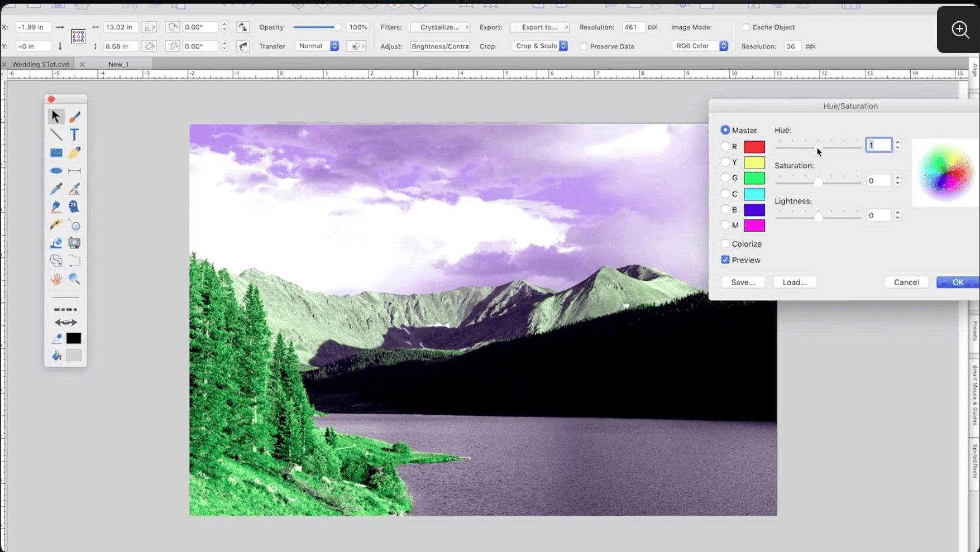Toggle the Preserve Data checkbox

[x=584, y=46]
